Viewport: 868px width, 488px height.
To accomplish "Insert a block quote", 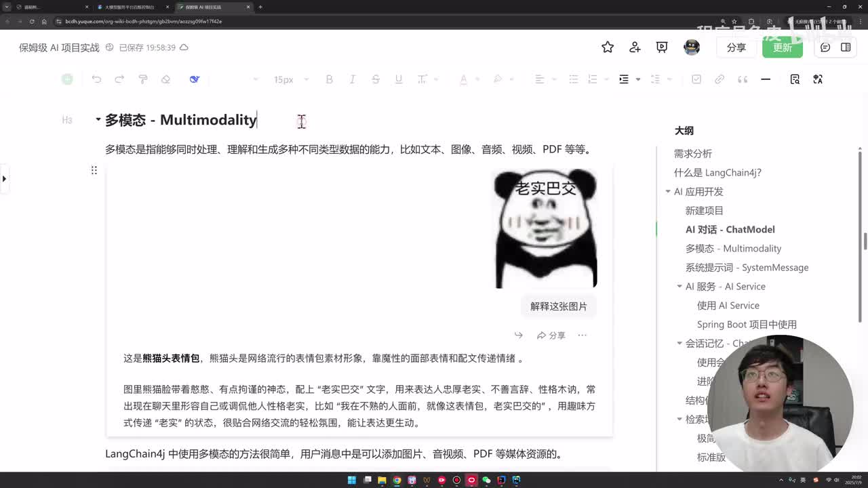I will tap(743, 79).
